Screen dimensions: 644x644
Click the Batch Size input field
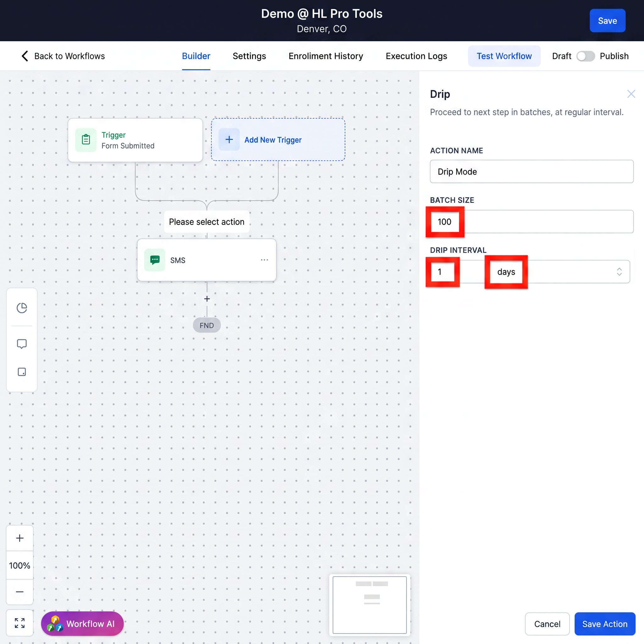pyautogui.click(x=532, y=222)
